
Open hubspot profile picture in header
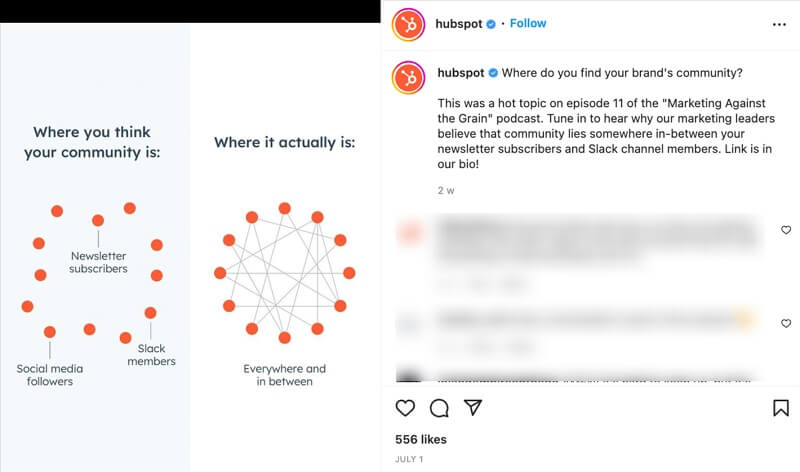(408, 24)
